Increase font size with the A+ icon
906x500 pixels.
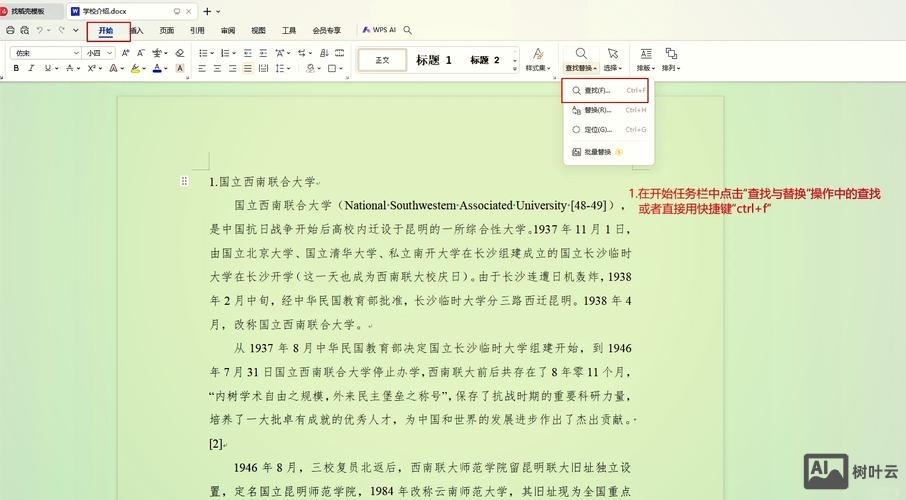pyautogui.click(x=125, y=53)
